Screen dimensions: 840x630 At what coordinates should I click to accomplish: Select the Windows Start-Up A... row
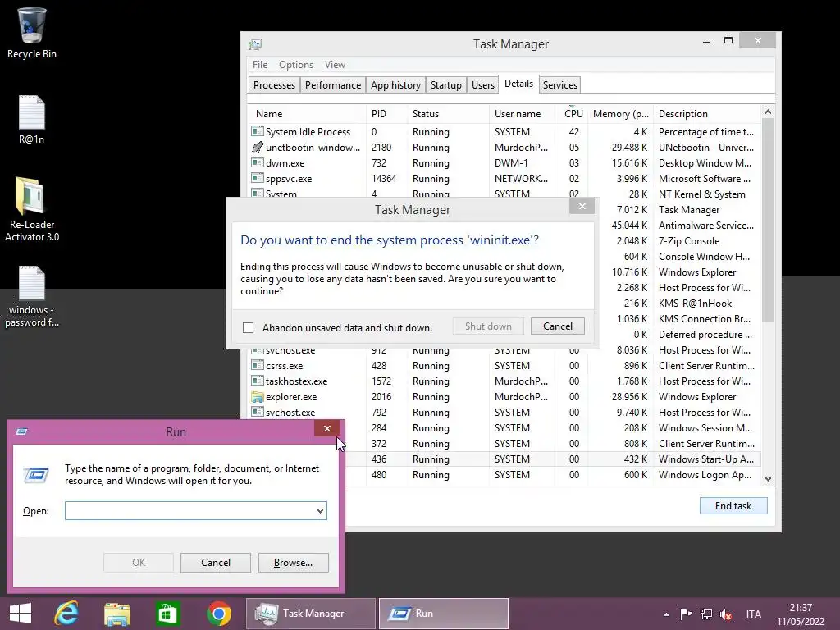(705, 459)
